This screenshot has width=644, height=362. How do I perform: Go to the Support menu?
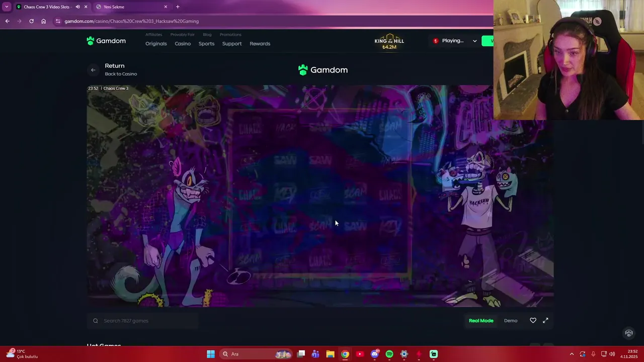(232, 44)
